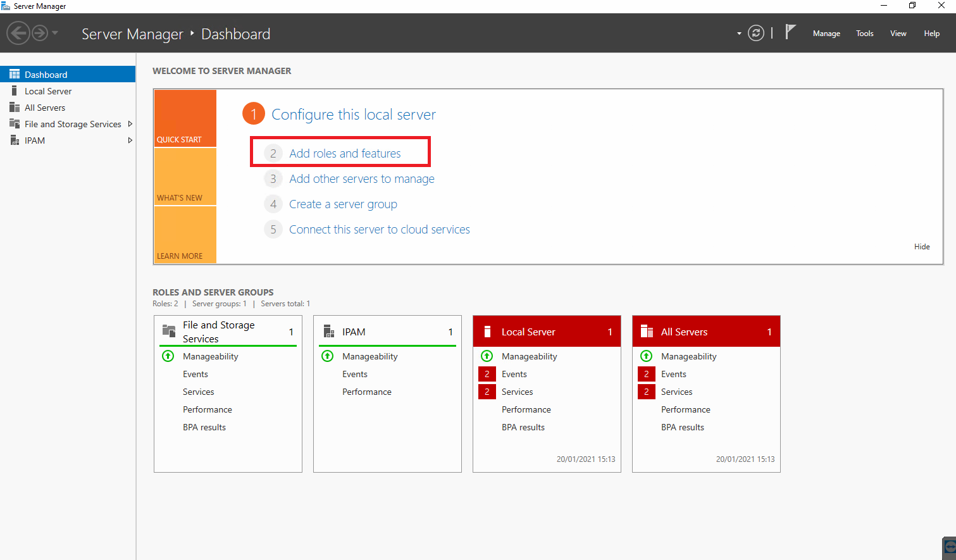Viewport: 956px width, 560px height.
Task: Click red Events count badge in Local Server tile
Action: coord(487,374)
